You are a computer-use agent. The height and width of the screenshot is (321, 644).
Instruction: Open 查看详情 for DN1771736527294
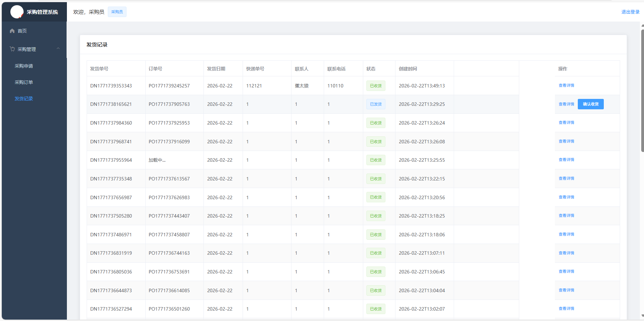[566, 309]
